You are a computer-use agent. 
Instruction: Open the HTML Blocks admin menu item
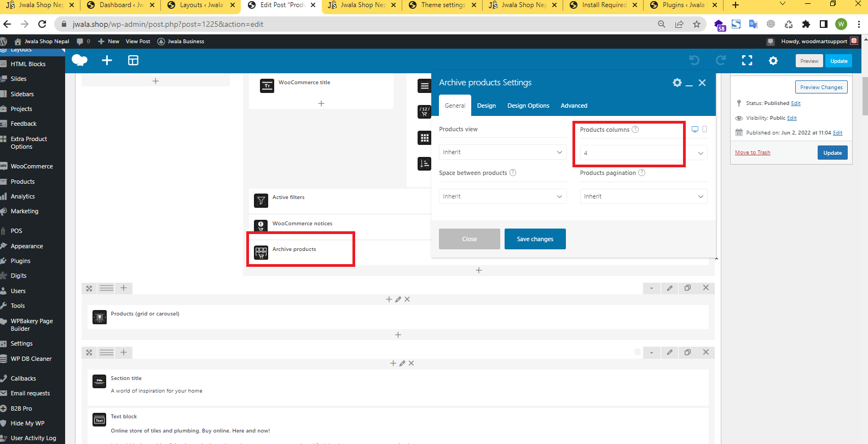[x=28, y=64]
